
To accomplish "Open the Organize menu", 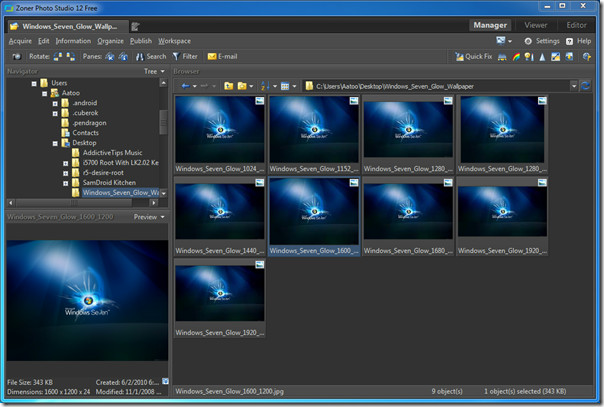I will coord(111,41).
